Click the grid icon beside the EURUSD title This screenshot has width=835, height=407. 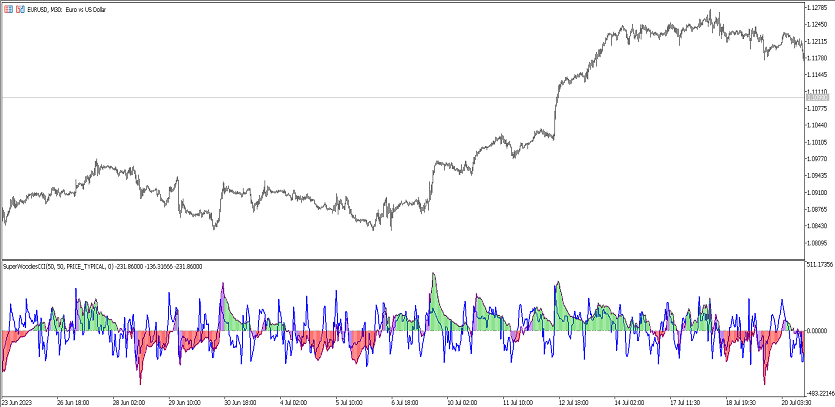[x=9, y=8]
